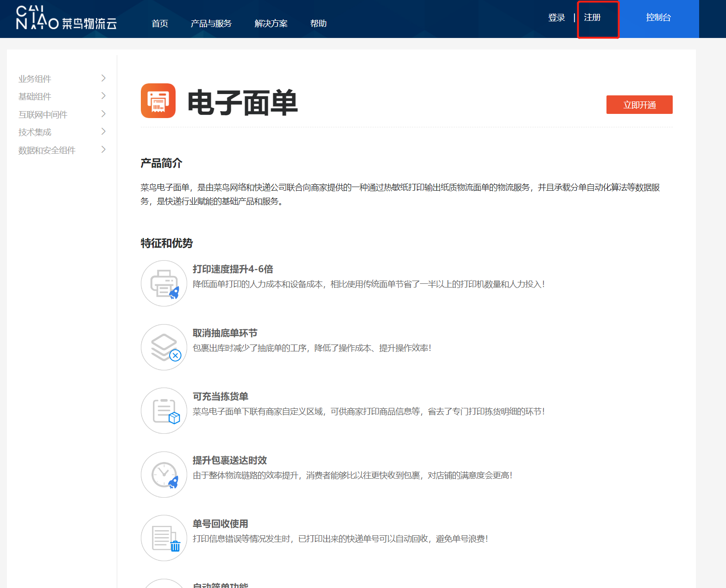The height and width of the screenshot is (588, 726).
Task: Open the 控制台 console button
Action: point(659,19)
